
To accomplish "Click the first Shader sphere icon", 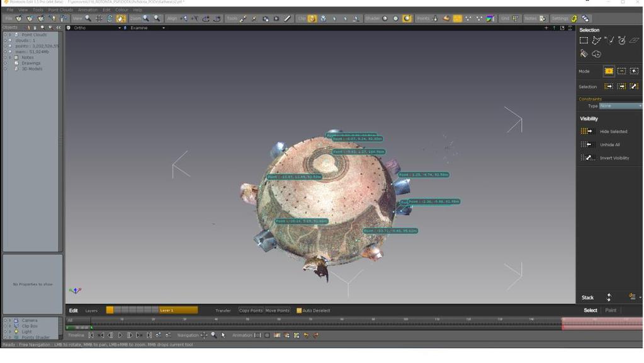I will [x=385, y=18].
